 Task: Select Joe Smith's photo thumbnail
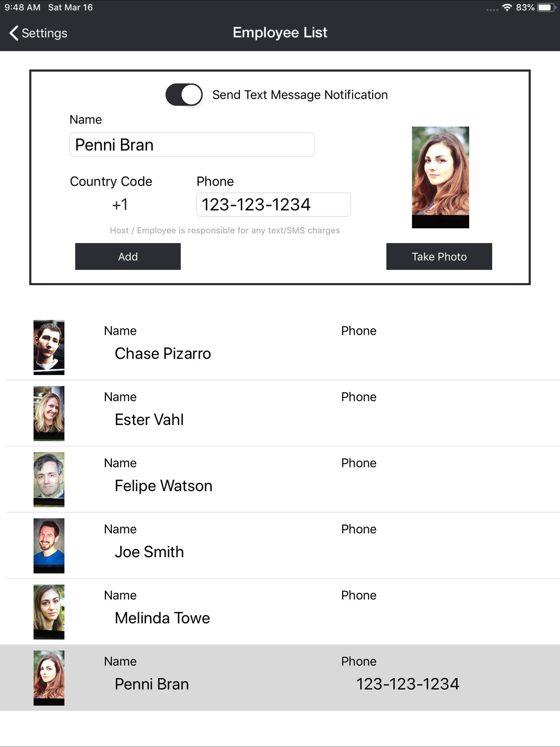[49, 546]
